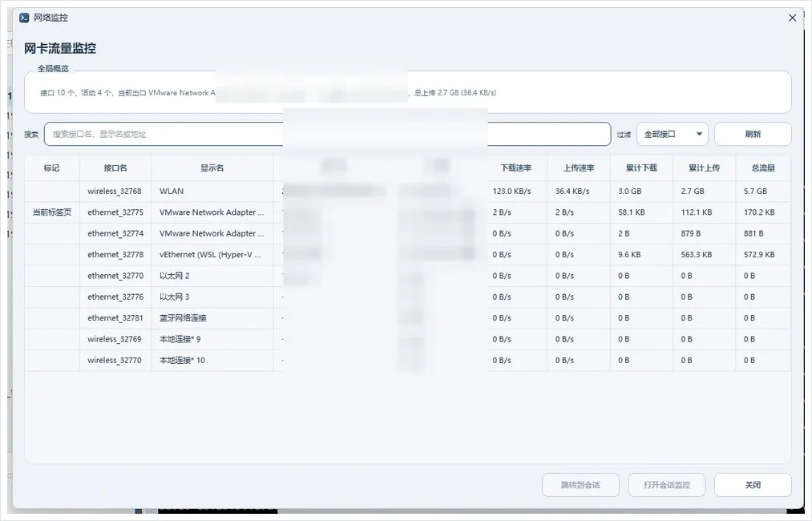Sort by 累计上传 column header
Viewport: 812px width, 521px height.
[x=705, y=168]
